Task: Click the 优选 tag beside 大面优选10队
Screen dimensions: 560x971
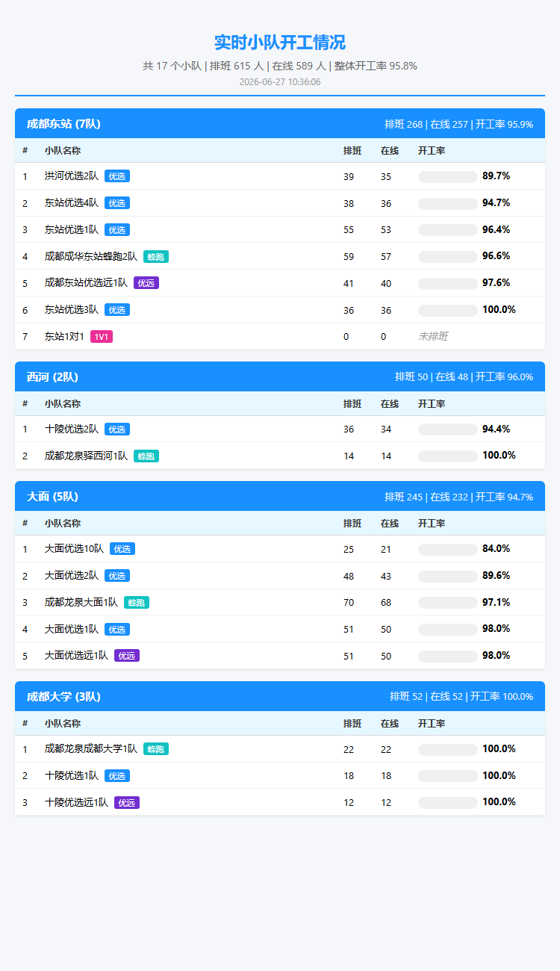Action: [122, 549]
